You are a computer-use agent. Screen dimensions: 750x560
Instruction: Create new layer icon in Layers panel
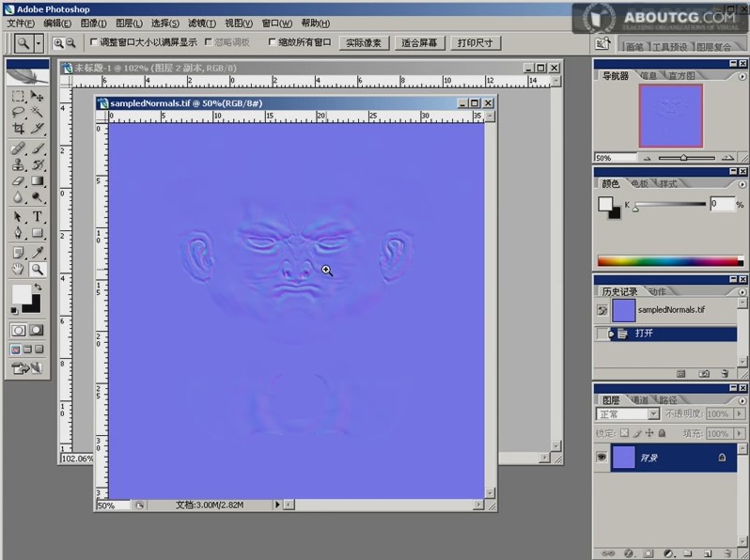(x=708, y=553)
